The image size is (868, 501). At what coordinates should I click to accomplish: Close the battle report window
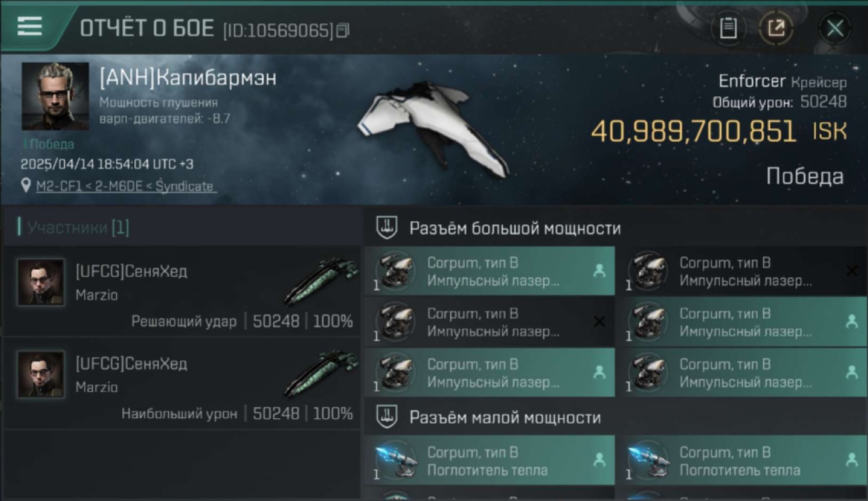pos(835,28)
